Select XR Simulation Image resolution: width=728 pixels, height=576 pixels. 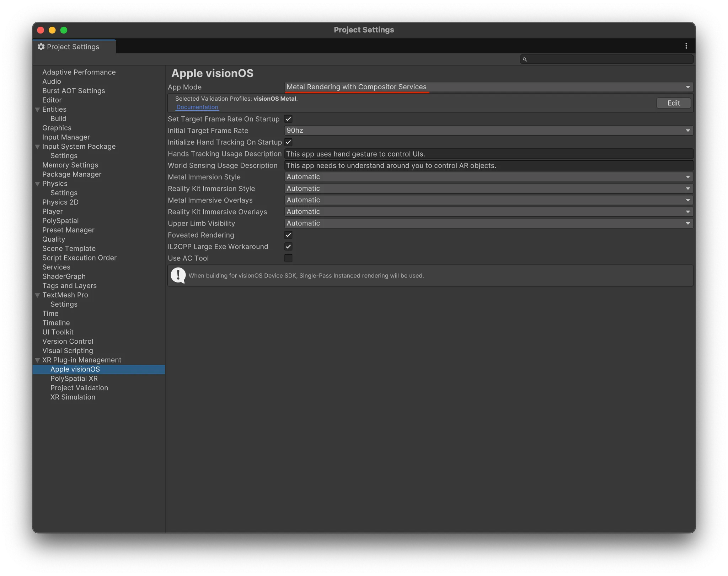(73, 397)
